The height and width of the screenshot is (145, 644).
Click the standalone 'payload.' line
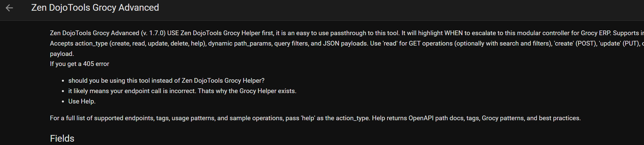click(62, 54)
